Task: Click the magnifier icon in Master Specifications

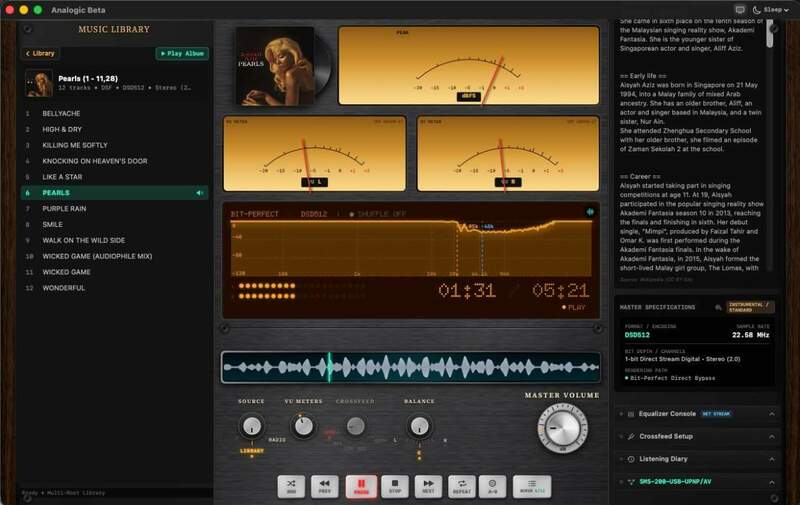Action: (718, 307)
